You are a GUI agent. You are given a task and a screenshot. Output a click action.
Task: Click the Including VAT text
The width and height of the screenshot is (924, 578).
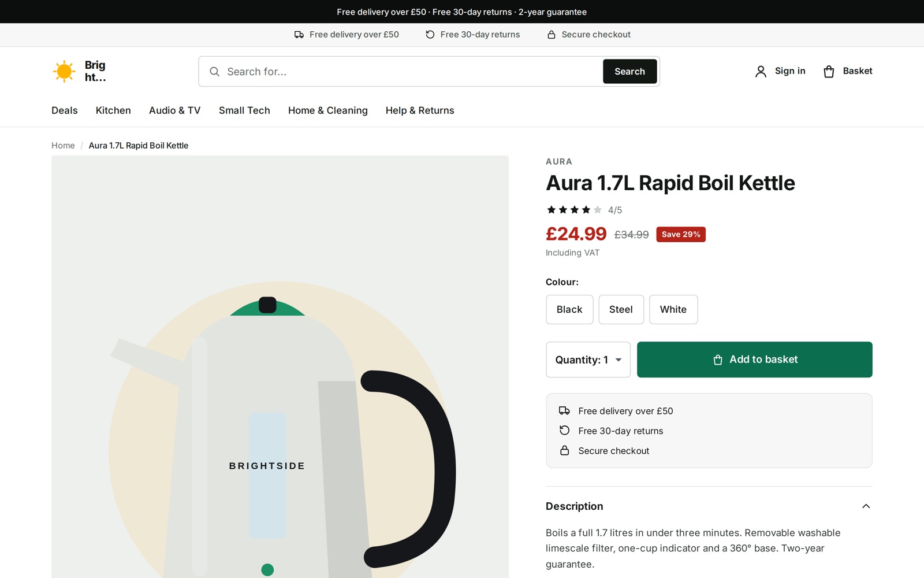coord(572,253)
